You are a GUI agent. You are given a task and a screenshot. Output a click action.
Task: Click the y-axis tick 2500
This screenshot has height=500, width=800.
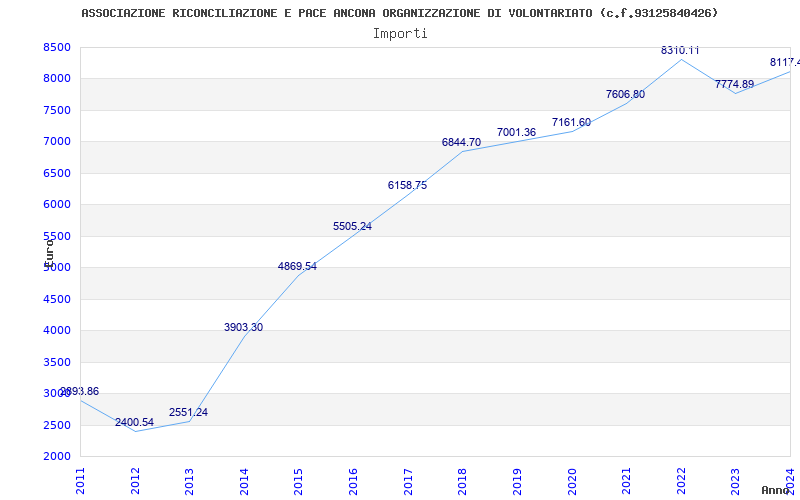pos(57,425)
